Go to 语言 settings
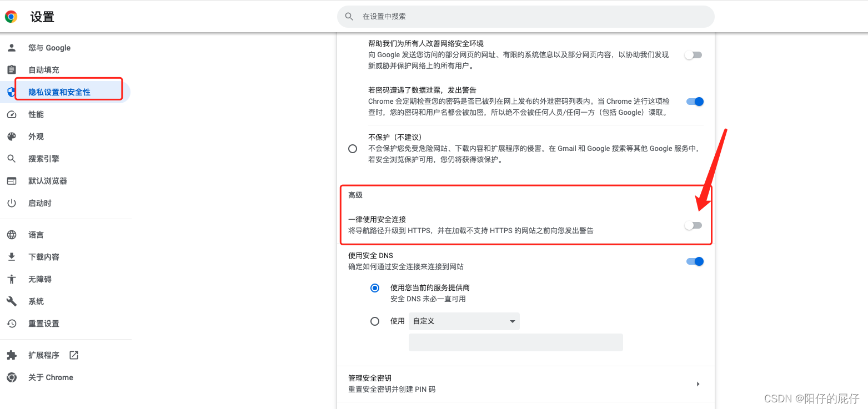Viewport: 868px width, 409px height. click(x=65, y=235)
